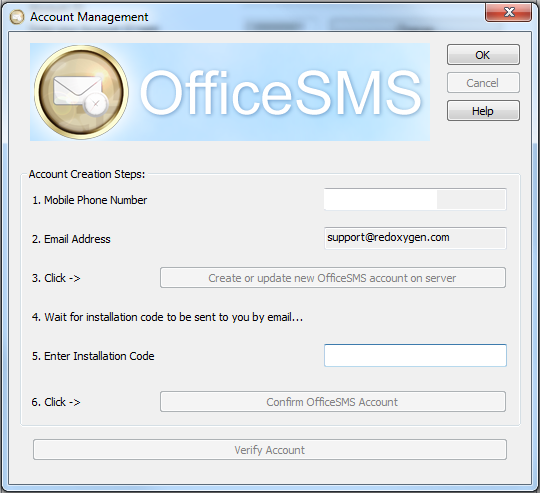Click the gold envelope OfficeSMS logo

(x=81, y=92)
